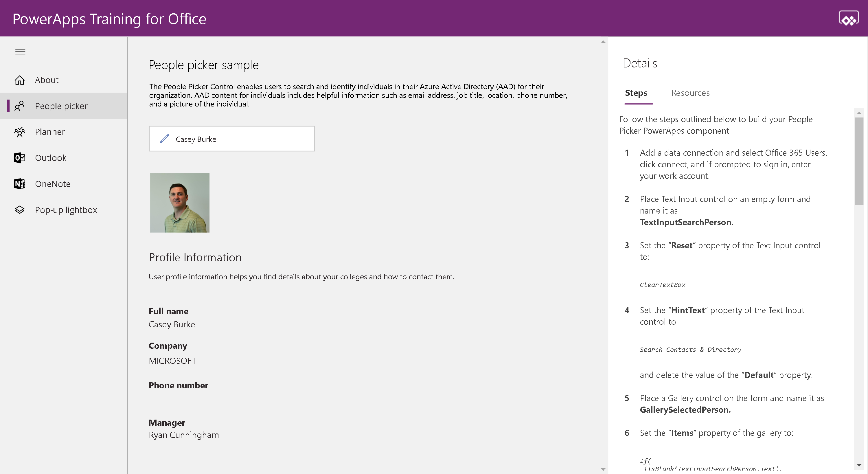This screenshot has width=868, height=474.
Task: Open the Pop-up lightbox navigation link
Action: pos(66,210)
